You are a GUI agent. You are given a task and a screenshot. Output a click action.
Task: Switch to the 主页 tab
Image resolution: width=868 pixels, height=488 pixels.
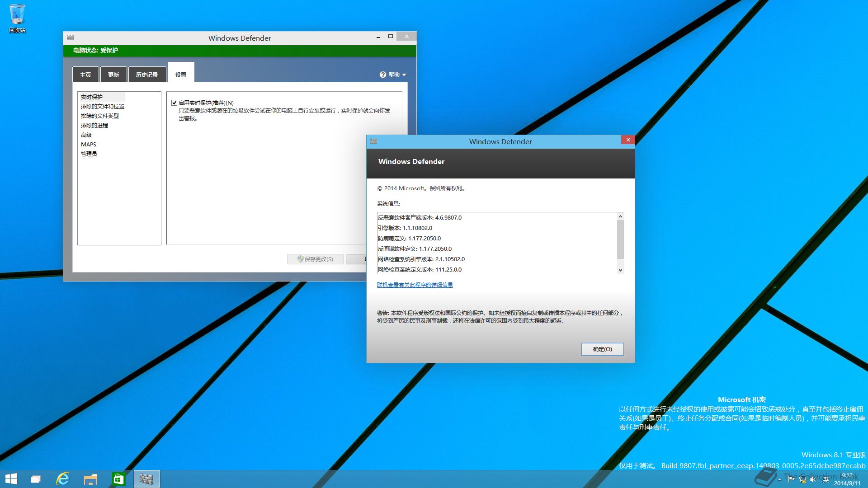point(85,75)
